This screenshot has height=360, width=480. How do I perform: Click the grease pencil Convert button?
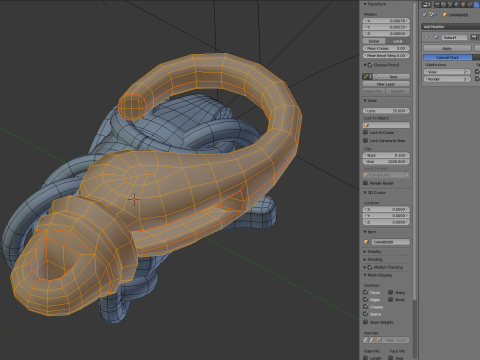click(x=398, y=91)
